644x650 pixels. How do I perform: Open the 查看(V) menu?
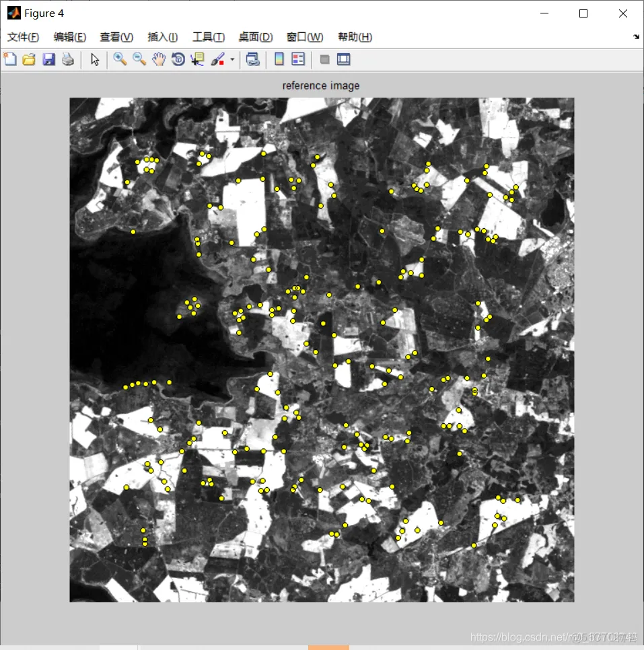click(x=116, y=37)
